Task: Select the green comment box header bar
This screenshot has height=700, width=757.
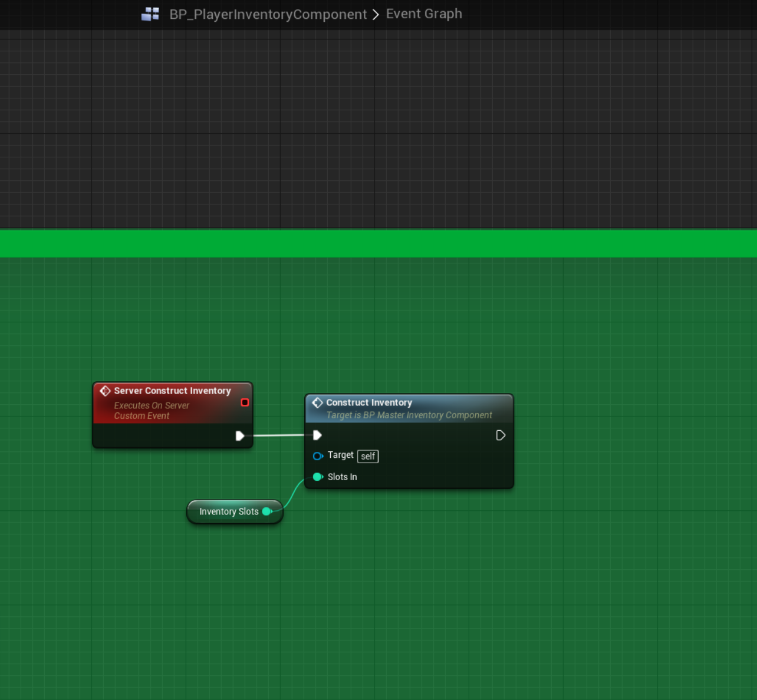Action: click(x=378, y=243)
